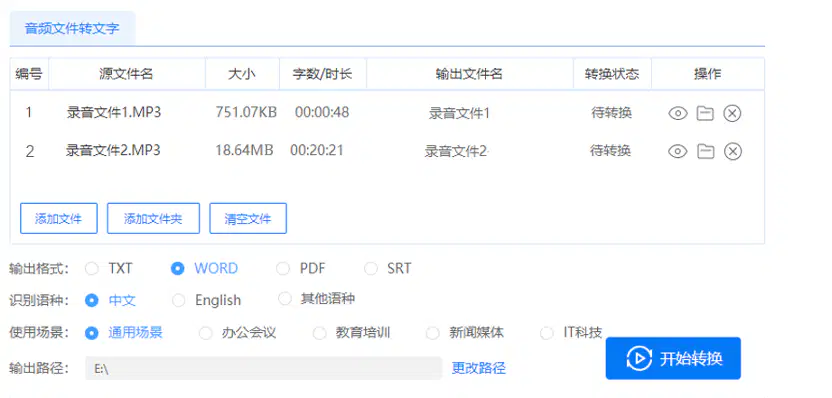Set recognition language to English
The image size is (832, 398).
tap(179, 300)
